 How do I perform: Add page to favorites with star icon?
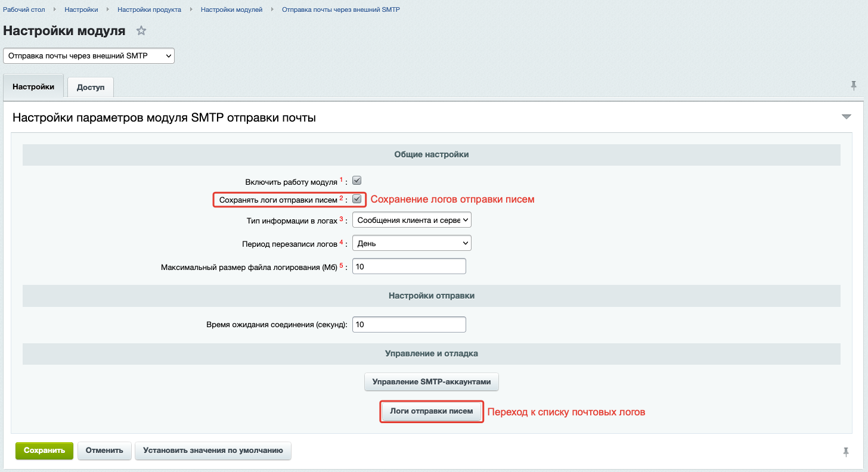pyautogui.click(x=141, y=31)
